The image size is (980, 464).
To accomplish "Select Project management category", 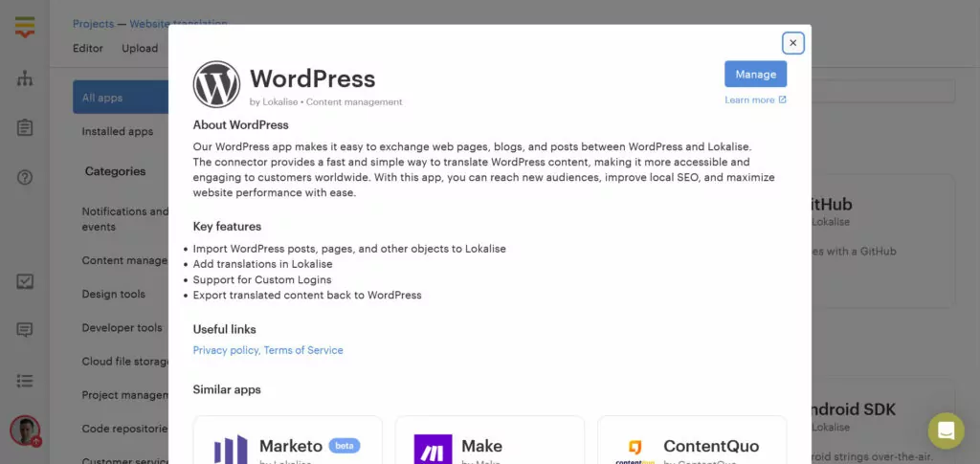I will [x=124, y=395].
